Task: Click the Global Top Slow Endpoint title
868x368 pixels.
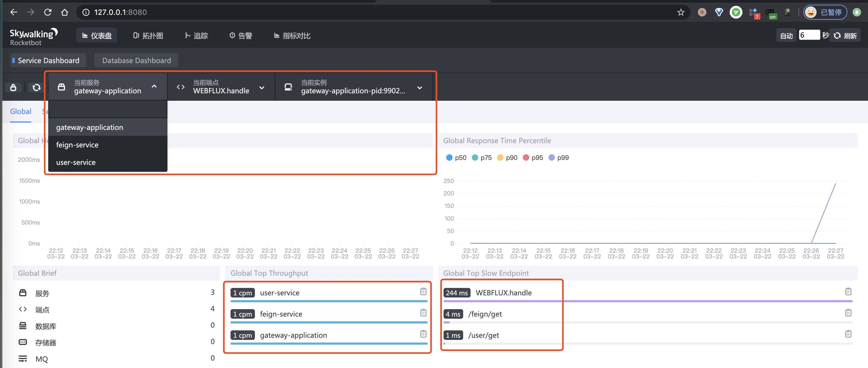Action: [486, 273]
